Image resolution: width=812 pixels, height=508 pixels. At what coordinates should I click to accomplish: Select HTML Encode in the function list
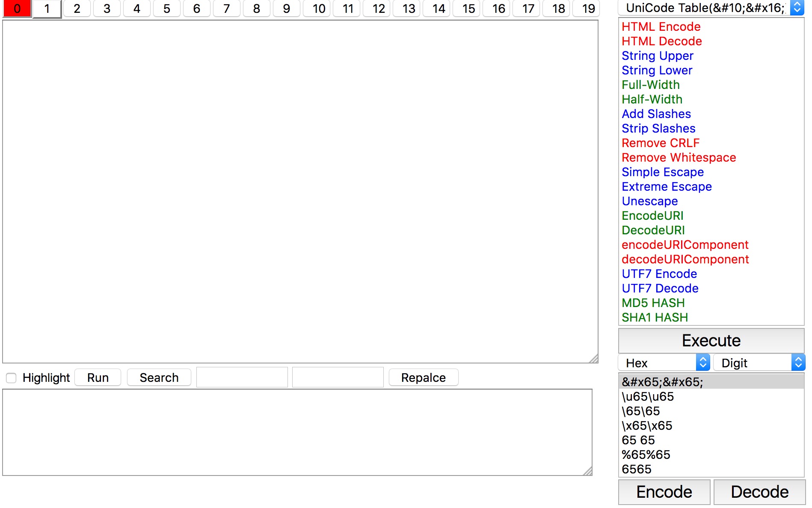click(x=711, y=27)
